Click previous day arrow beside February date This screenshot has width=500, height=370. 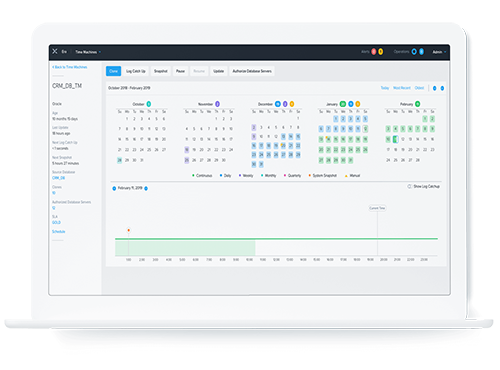[x=114, y=188]
